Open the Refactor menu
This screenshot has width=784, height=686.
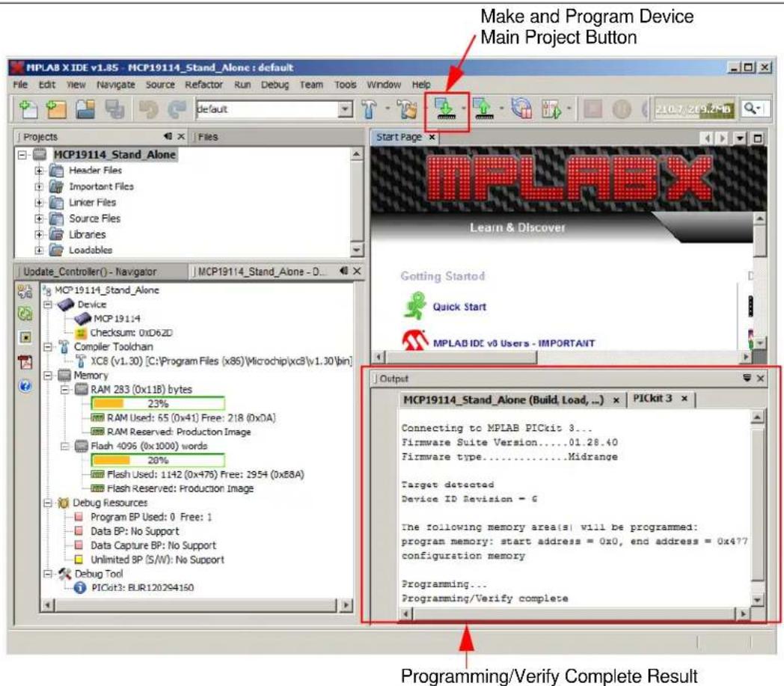(x=203, y=85)
